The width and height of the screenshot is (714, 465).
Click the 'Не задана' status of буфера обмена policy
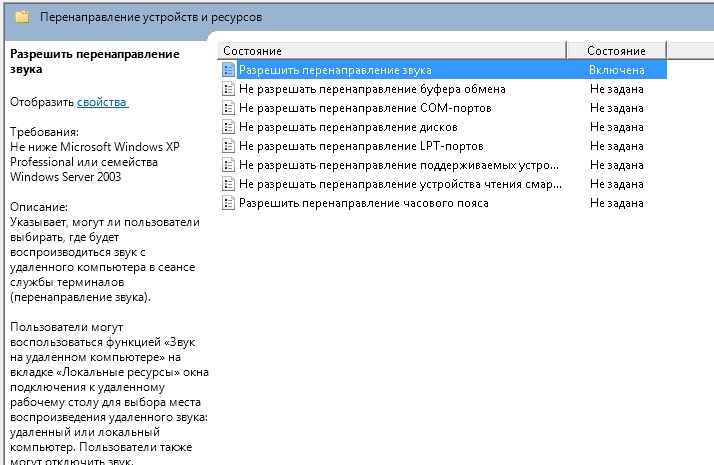click(616, 89)
